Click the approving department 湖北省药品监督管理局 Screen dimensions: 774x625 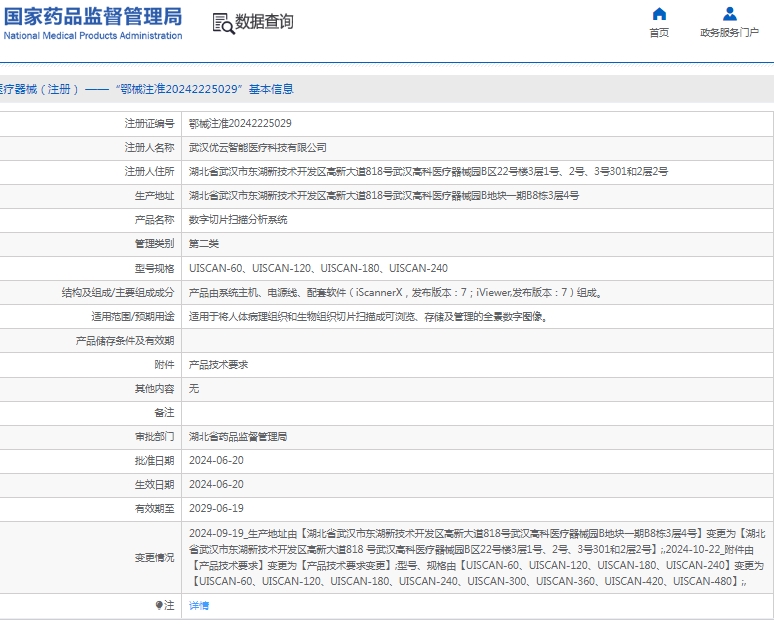pyautogui.click(x=237, y=437)
